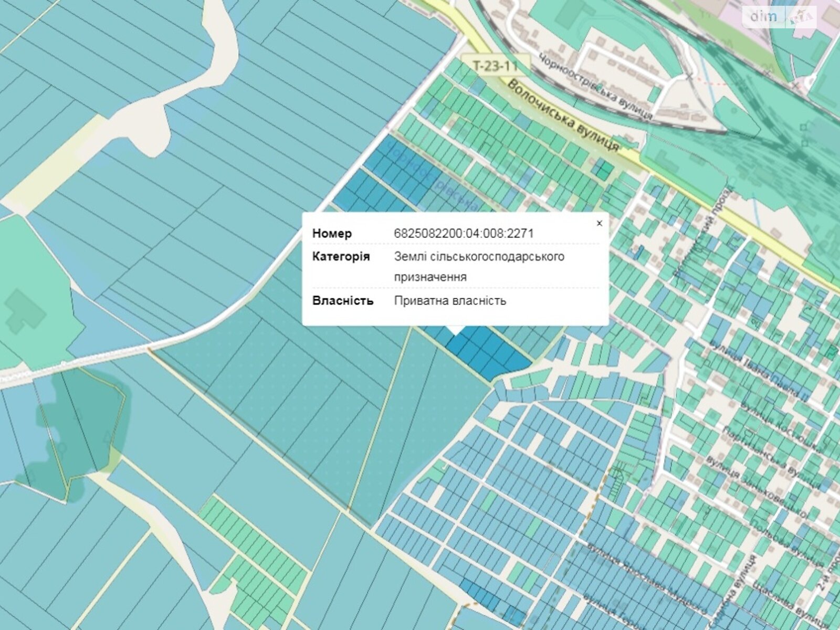
Task: Select dark blue parcel block above the popup
Action: (383, 178)
